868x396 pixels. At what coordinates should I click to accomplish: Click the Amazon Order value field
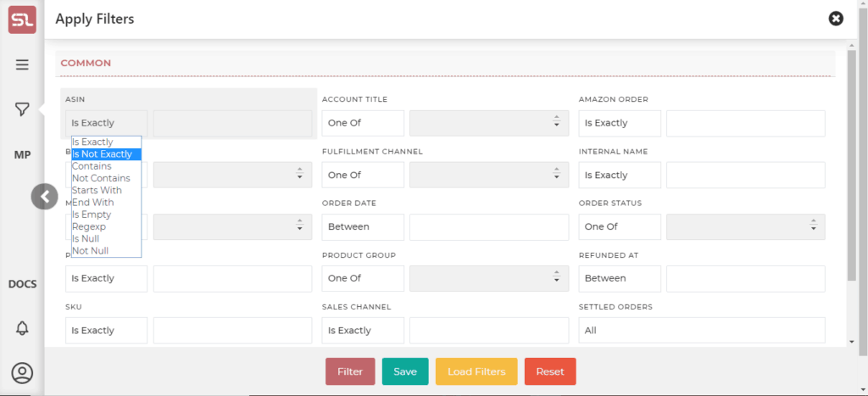(x=746, y=123)
